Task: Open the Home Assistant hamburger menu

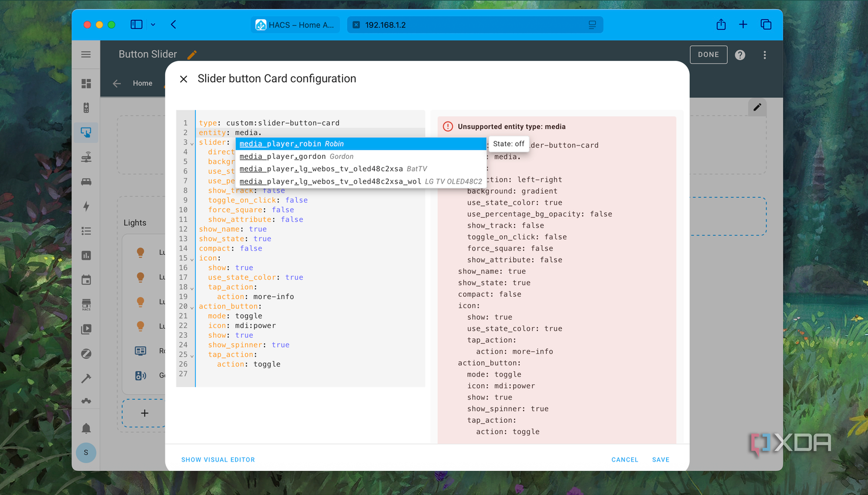Action: (86, 55)
